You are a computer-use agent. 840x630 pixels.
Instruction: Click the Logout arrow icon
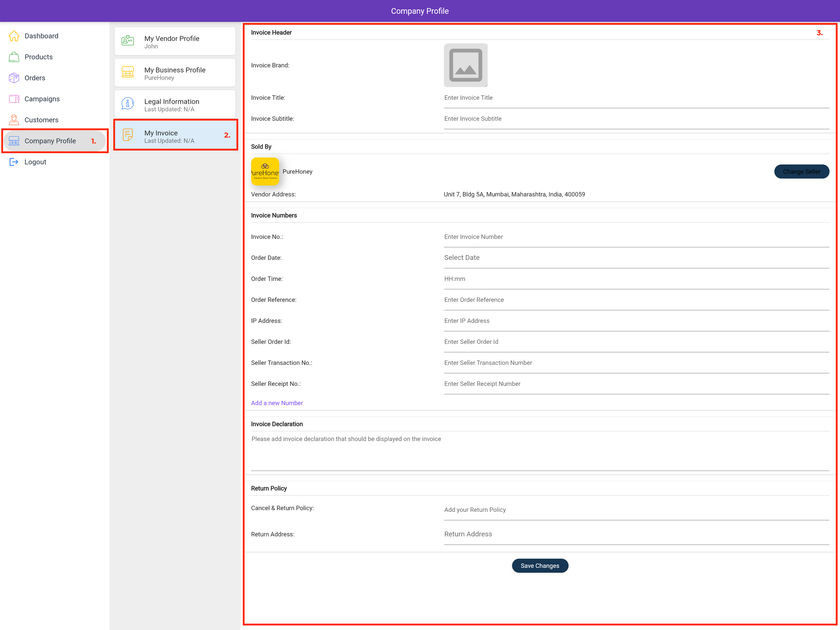(x=14, y=162)
